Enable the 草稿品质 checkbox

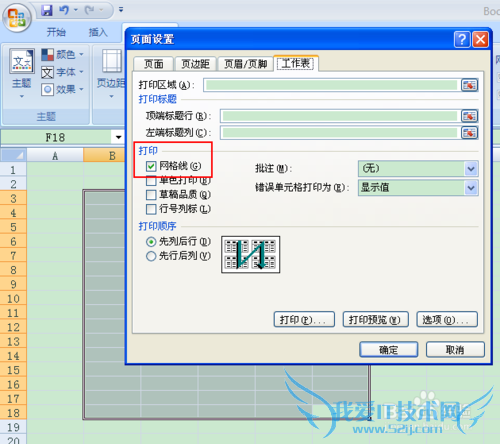point(151,195)
